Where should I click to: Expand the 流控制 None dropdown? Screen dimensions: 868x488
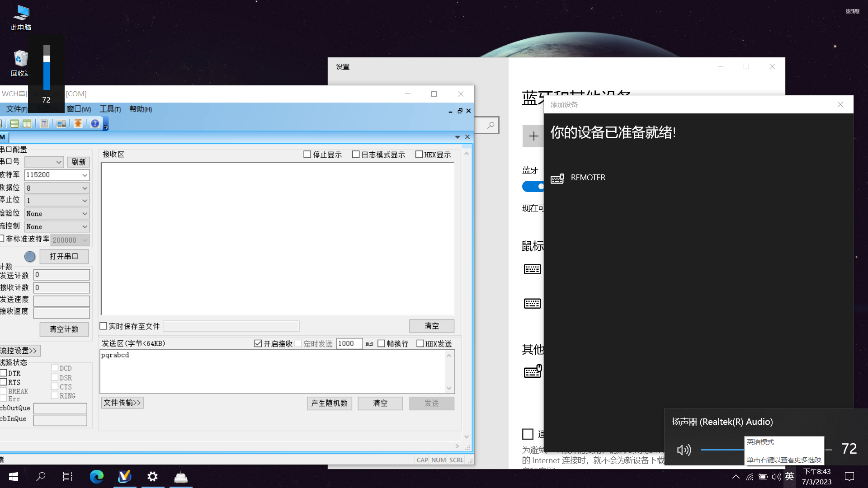pyautogui.click(x=84, y=227)
